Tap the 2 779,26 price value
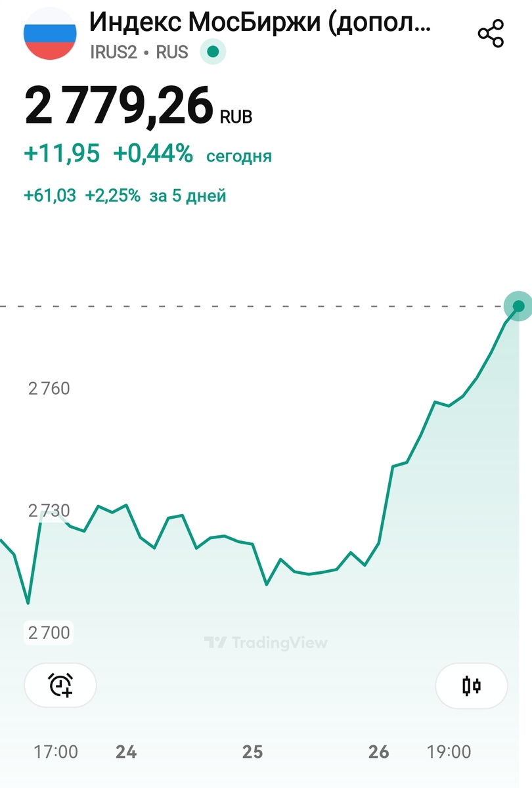This screenshot has width=532, height=788. (x=119, y=106)
